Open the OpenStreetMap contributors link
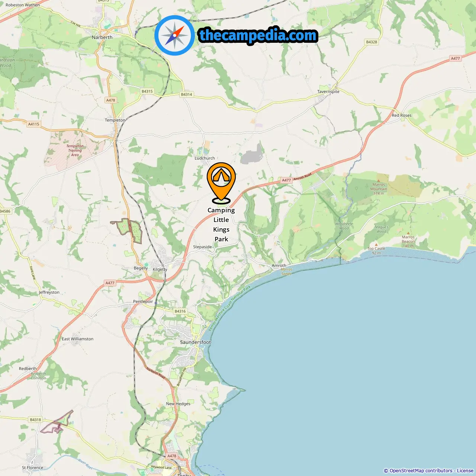The width and height of the screenshot is (476, 476). coord(421,470)
